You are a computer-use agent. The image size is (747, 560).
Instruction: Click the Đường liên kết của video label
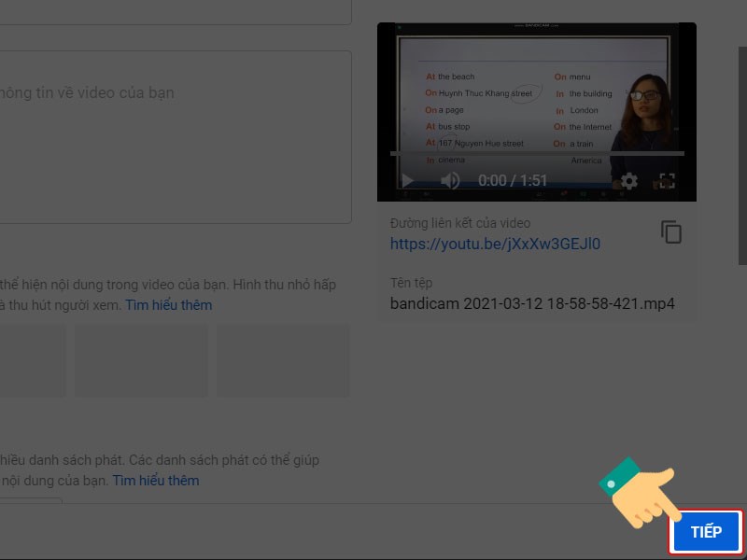(x=459, y=223)
